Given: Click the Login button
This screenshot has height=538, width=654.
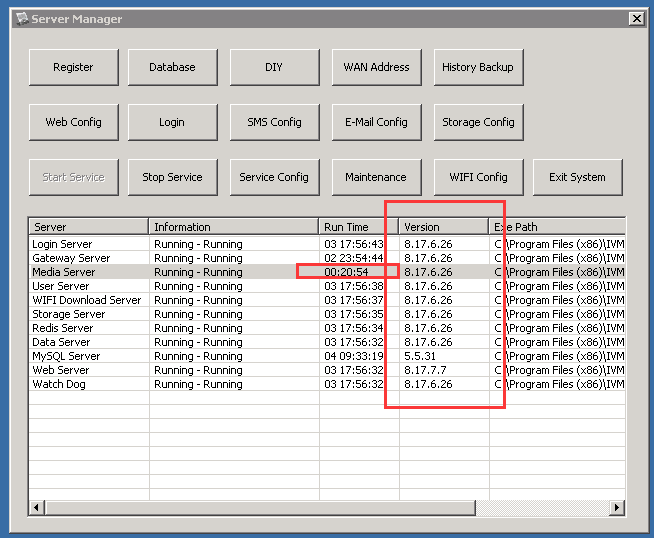Looking at the screenshot, I should pos(173,122).
